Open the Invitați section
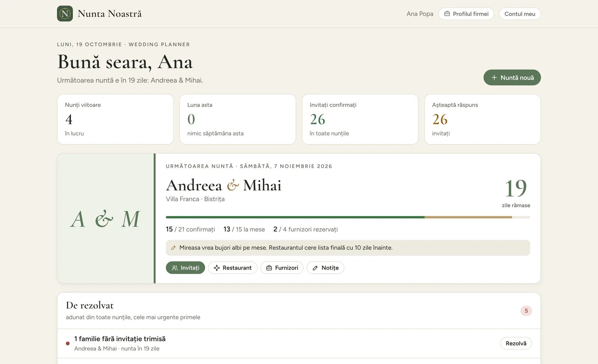 point(185,268)
